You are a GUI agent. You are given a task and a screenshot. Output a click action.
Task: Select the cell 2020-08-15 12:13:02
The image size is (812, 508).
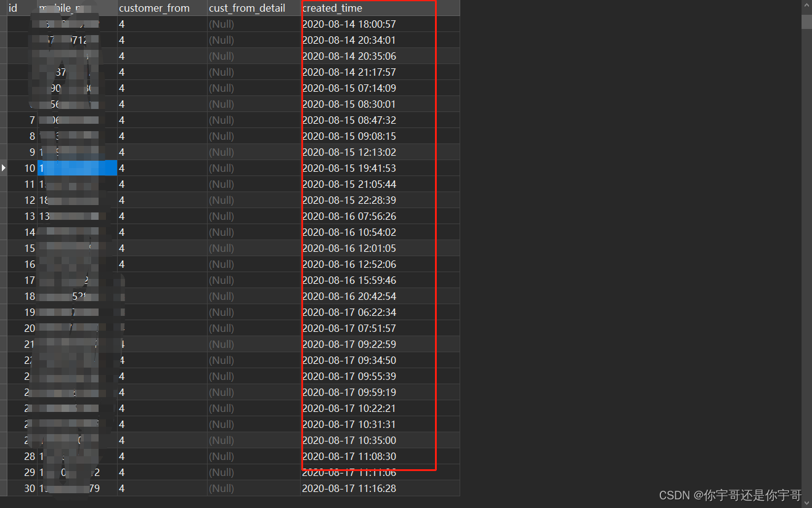coord(380,152)
